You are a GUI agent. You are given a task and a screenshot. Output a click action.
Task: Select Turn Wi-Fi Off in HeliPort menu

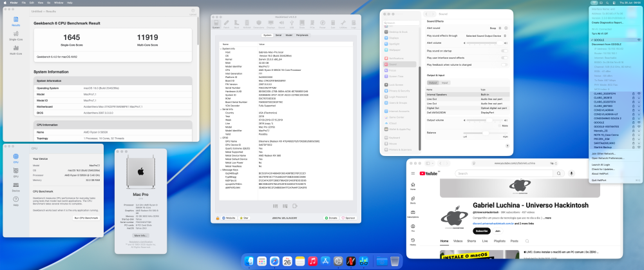pyautogui.click(x=601, y=33)
